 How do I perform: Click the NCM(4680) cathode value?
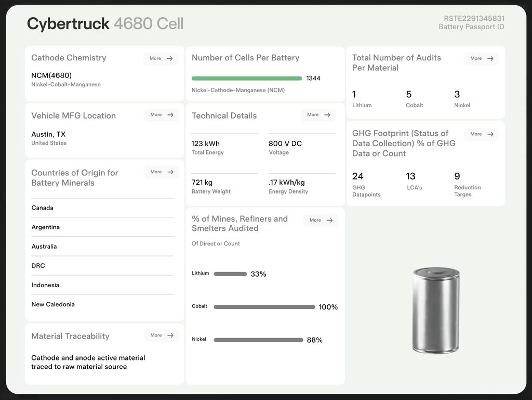[x=51, y=75]
